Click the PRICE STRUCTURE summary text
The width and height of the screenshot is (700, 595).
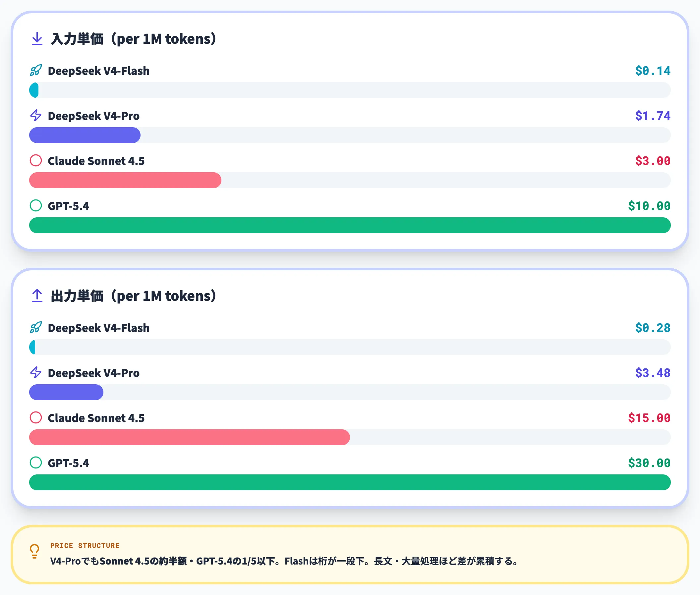coord(85,545)
